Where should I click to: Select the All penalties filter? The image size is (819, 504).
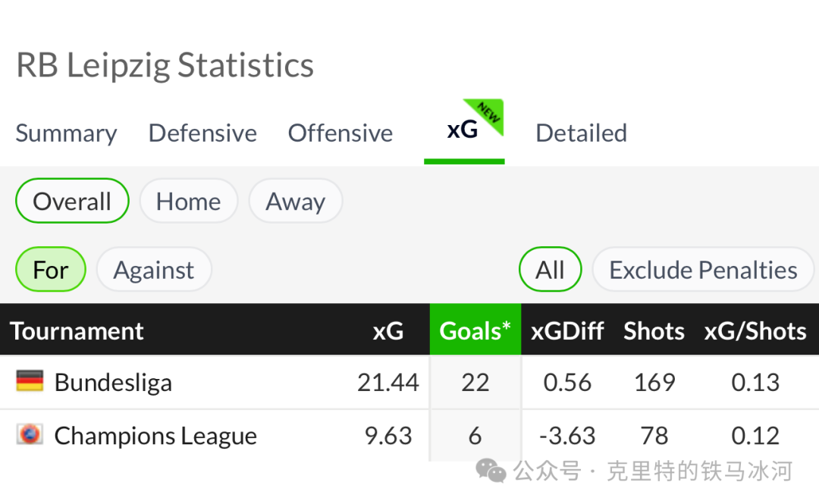point(550,270)
